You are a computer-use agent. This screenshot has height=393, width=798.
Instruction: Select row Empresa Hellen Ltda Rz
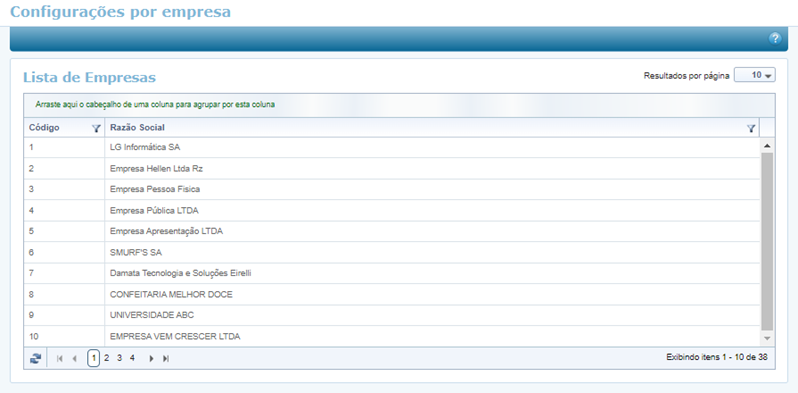click(392, 169)
